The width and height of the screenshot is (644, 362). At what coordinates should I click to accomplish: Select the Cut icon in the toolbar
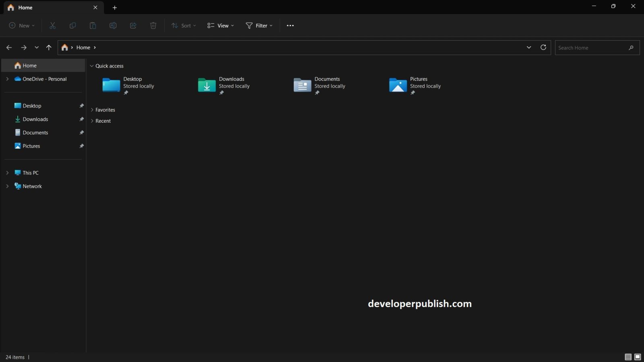[x=52, y=25]
